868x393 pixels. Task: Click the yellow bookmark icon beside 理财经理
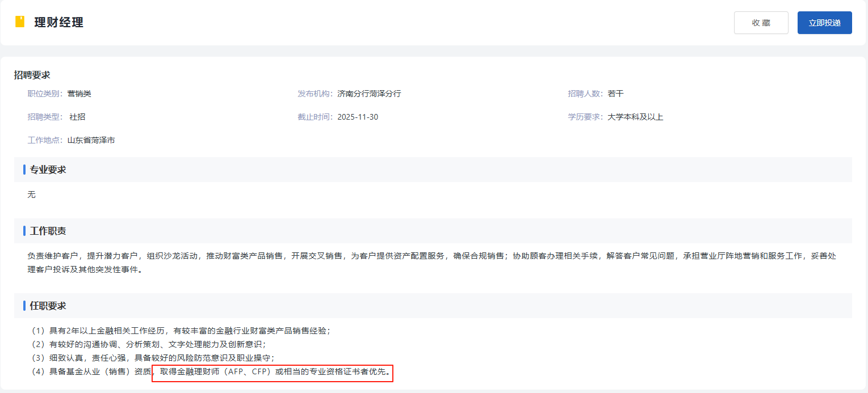click(x=20, y=22)
